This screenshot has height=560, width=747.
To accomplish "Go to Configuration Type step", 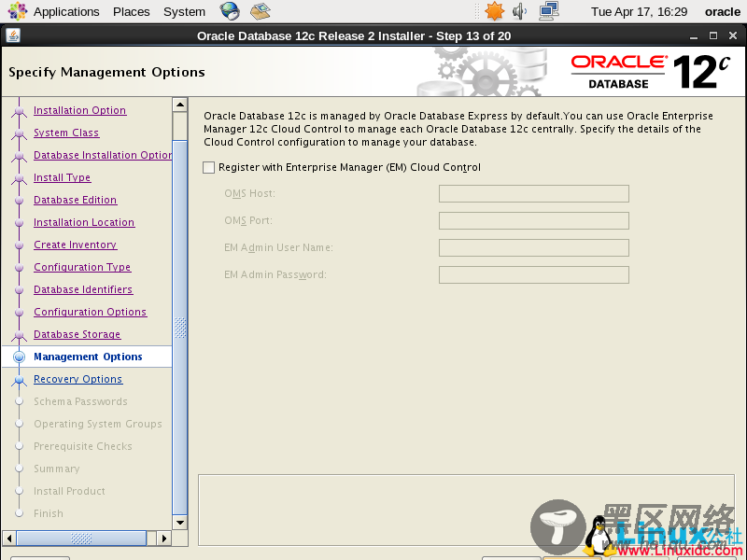I will click(x=82, y=267).
